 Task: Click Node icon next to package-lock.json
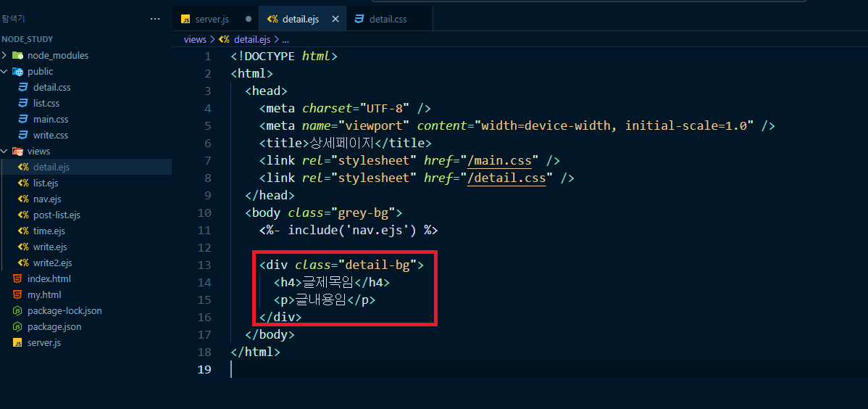(x=17, y=311)
